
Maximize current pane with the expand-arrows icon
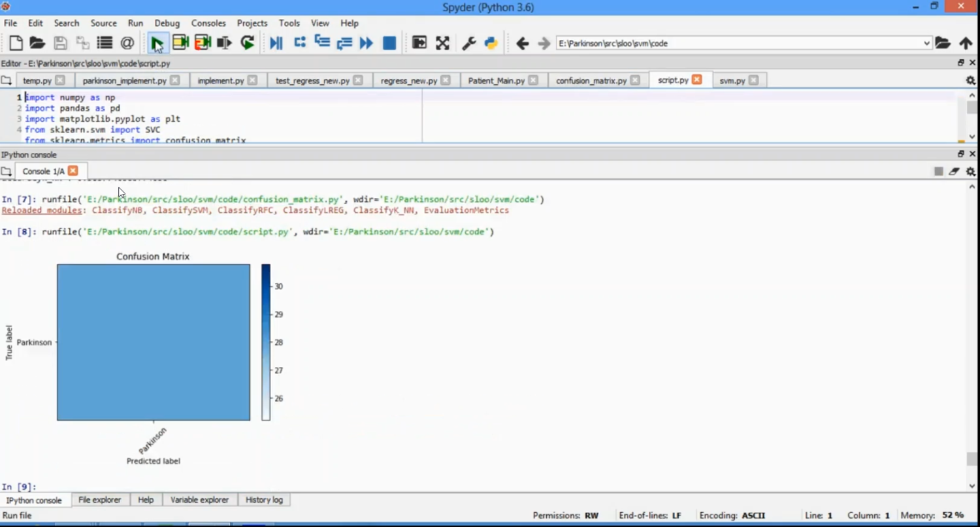click(x=442, y=43)
